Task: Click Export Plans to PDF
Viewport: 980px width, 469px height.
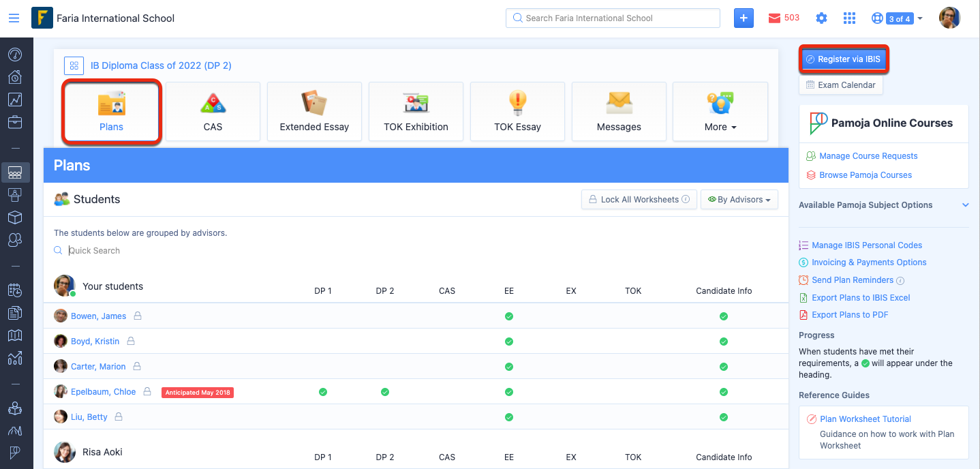Action: (x=850, y=315)
